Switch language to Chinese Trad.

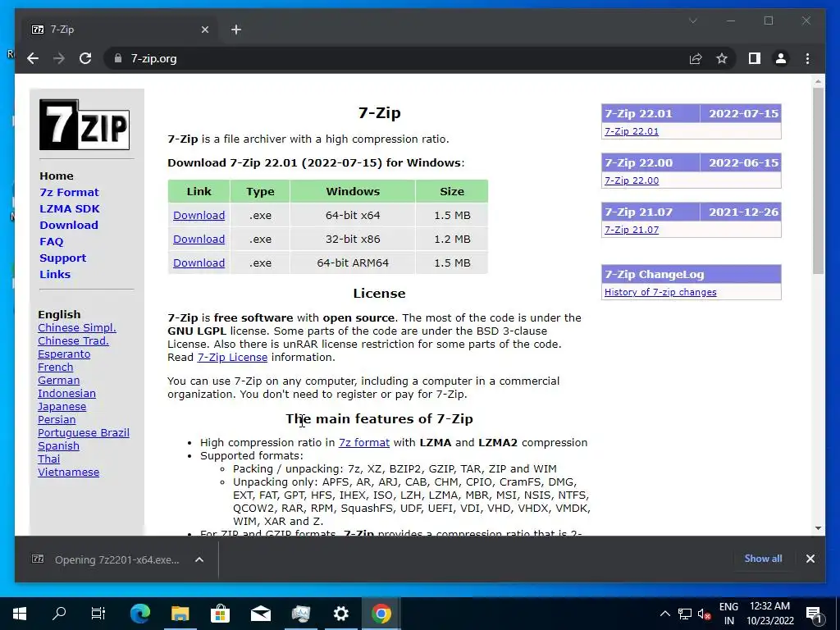[73, 340]
